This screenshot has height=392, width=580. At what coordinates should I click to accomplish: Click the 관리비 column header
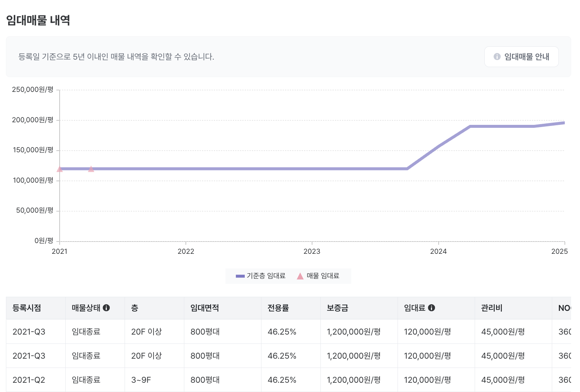point(492,308)
